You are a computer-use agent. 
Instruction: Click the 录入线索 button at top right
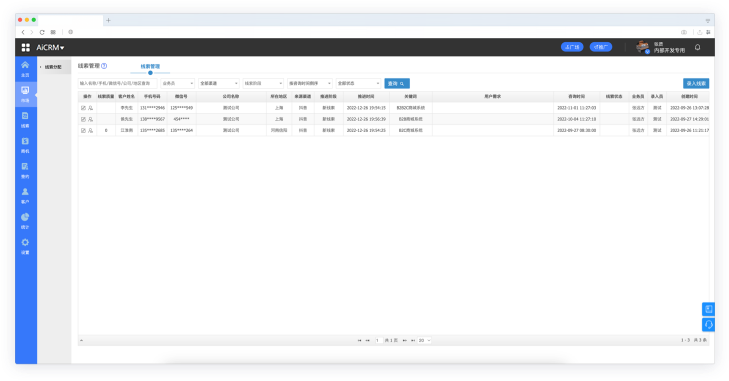point(696,83)
